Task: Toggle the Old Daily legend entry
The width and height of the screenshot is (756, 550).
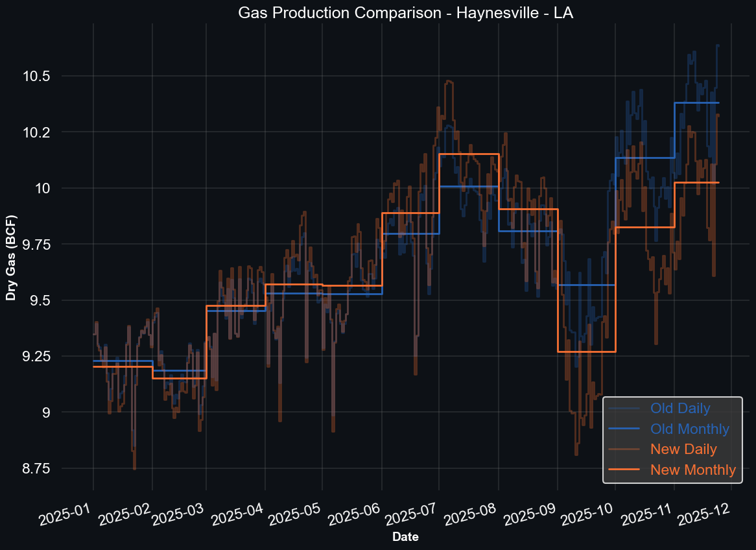Action: pos(679,409)
